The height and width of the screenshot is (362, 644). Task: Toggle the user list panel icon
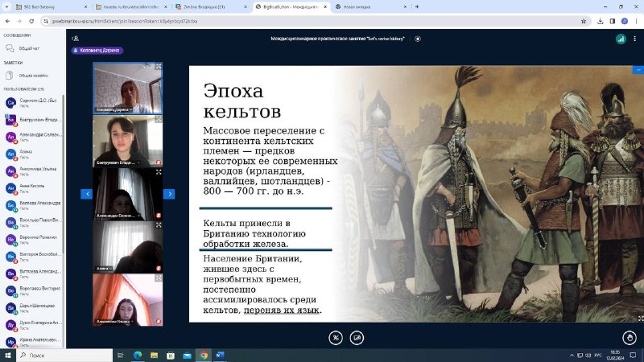pyautogui.click(x=75, y=39)
